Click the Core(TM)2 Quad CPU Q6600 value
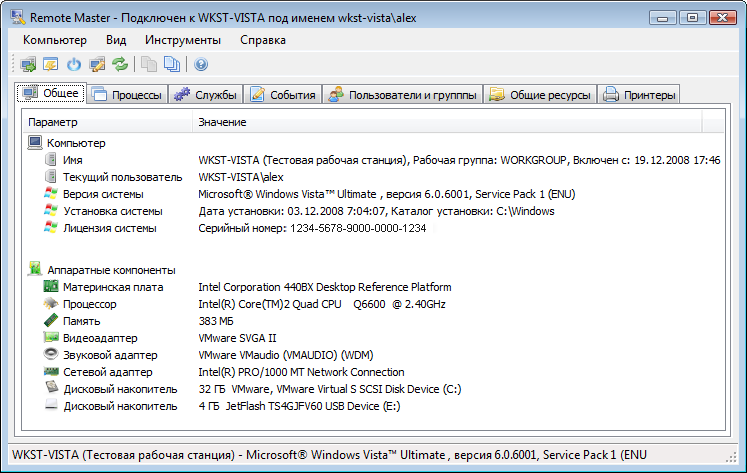Viewport: 747px width, 473px height. pyautogui.click(x=322, y=304)
